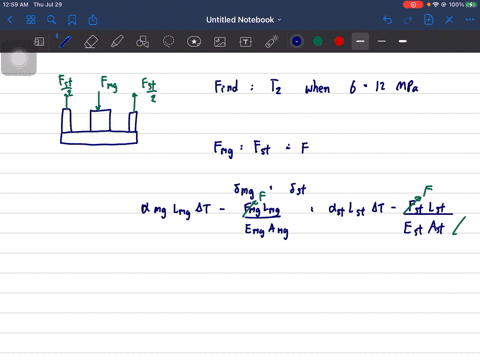The width and height of the screenshot is (480, 360).
Task: Open the more options menu
Action: pos(470,20)
